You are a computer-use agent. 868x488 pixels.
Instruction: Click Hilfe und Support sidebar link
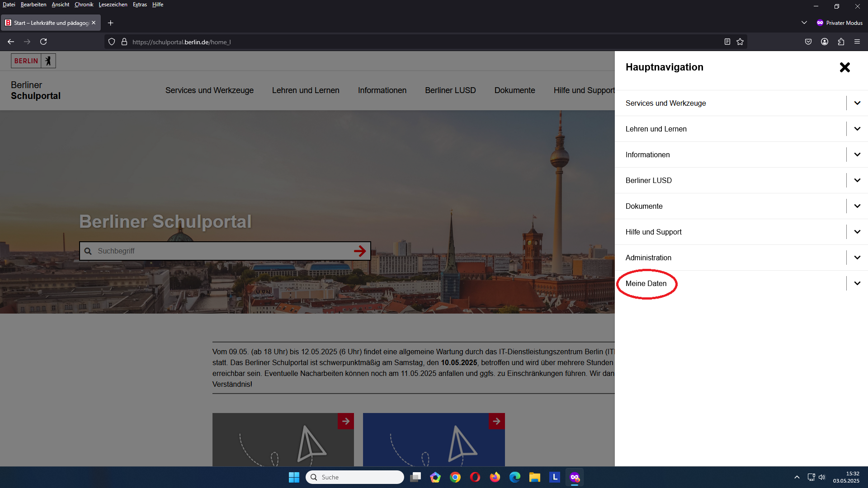tap(653, 232)
